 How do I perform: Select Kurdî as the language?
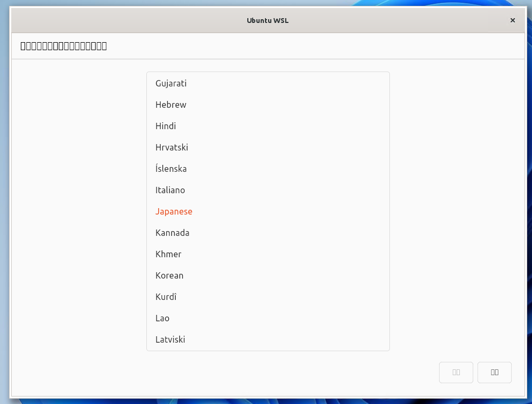pyautogui.click(x=166, y=297)
